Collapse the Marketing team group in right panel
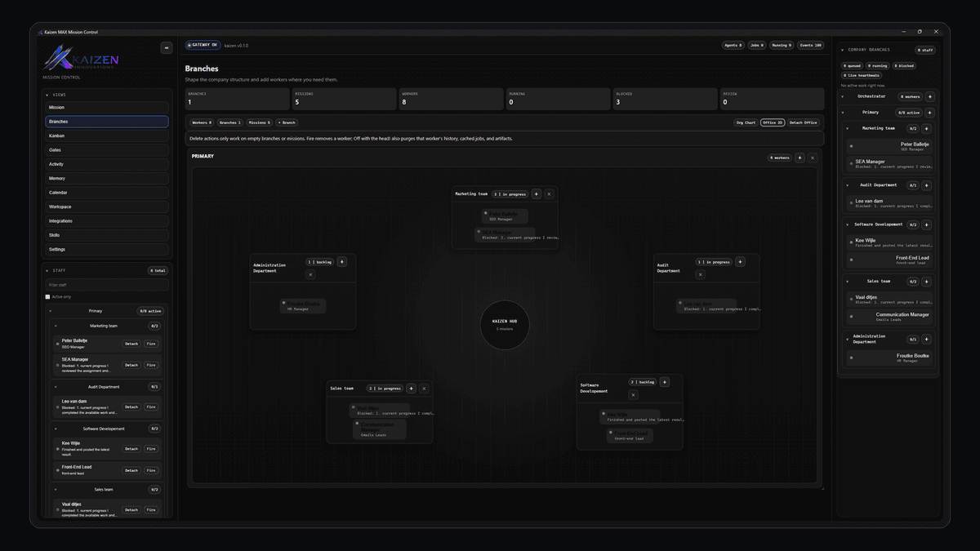Viewport: 980px width, 551px height. pos(848,128)
